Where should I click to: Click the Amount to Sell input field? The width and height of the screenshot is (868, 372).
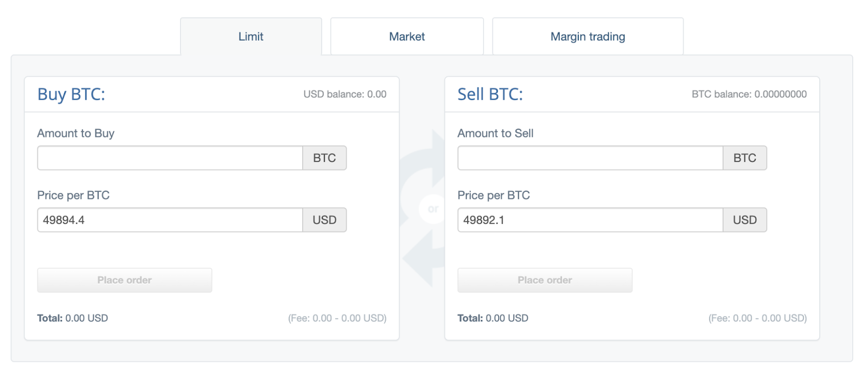(590, 158)
